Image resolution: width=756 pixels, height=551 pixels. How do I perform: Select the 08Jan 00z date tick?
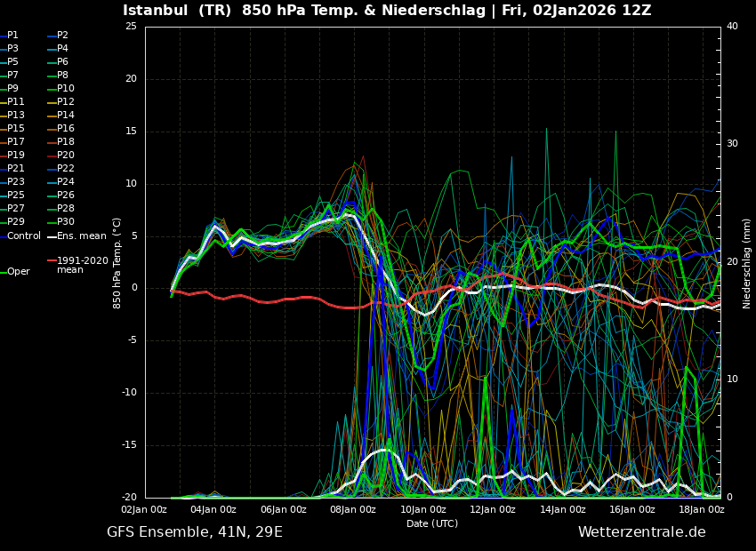pos(353,509)
